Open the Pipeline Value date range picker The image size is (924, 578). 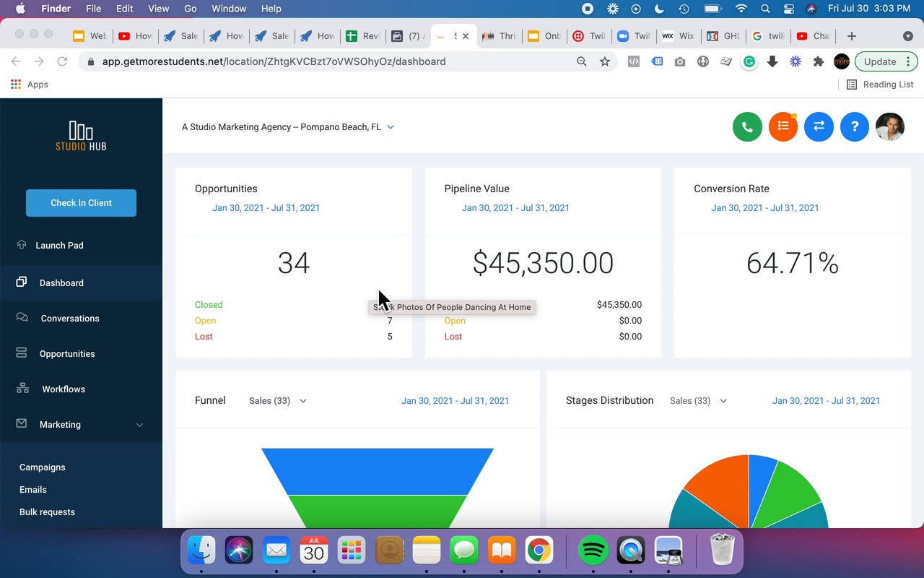[515, 207]
